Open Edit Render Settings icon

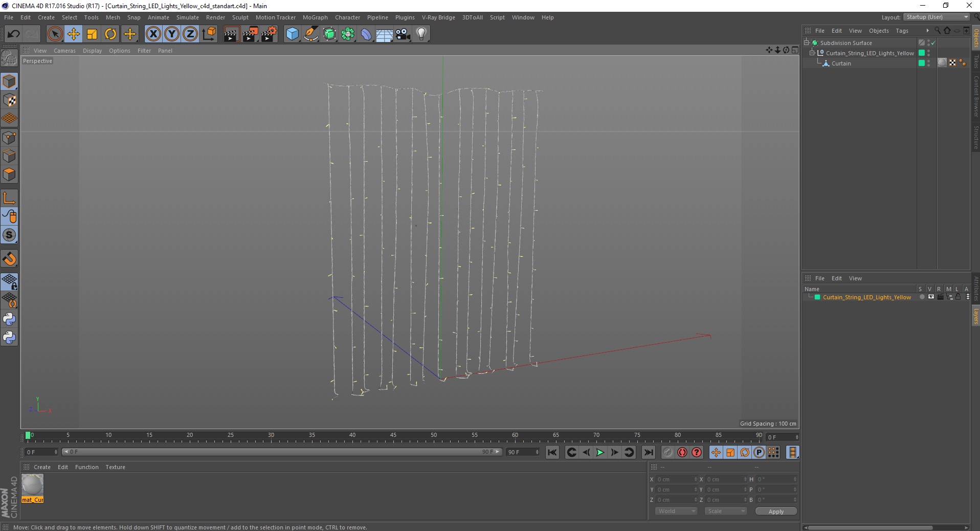coord(269,34)
